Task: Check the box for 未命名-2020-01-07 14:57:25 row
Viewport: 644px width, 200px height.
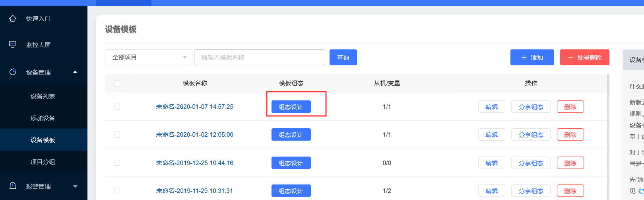Action: [117, 106]
